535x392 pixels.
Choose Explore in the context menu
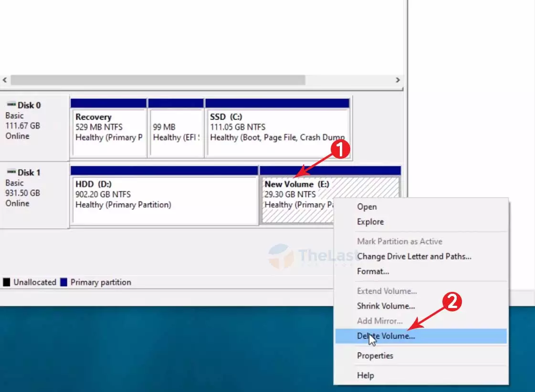point(370,222)
